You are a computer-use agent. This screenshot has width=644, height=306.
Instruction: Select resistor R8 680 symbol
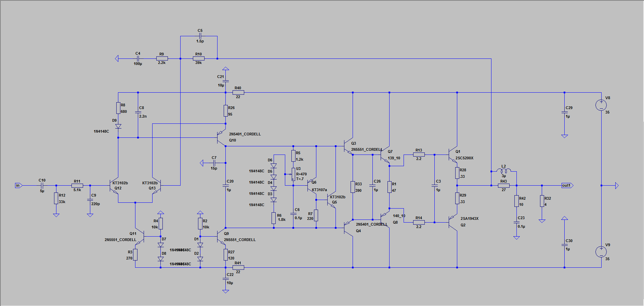[118, 108]
